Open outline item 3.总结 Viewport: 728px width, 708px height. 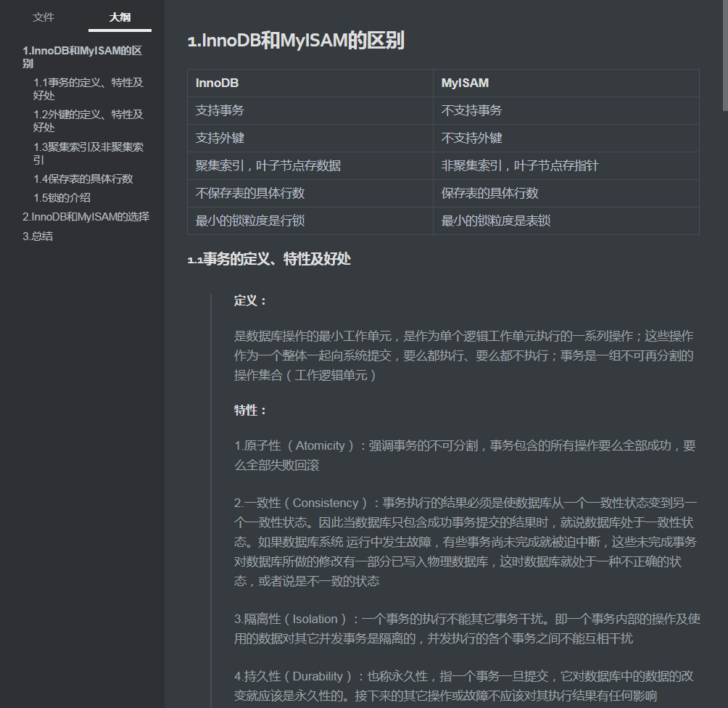point(38,236)
